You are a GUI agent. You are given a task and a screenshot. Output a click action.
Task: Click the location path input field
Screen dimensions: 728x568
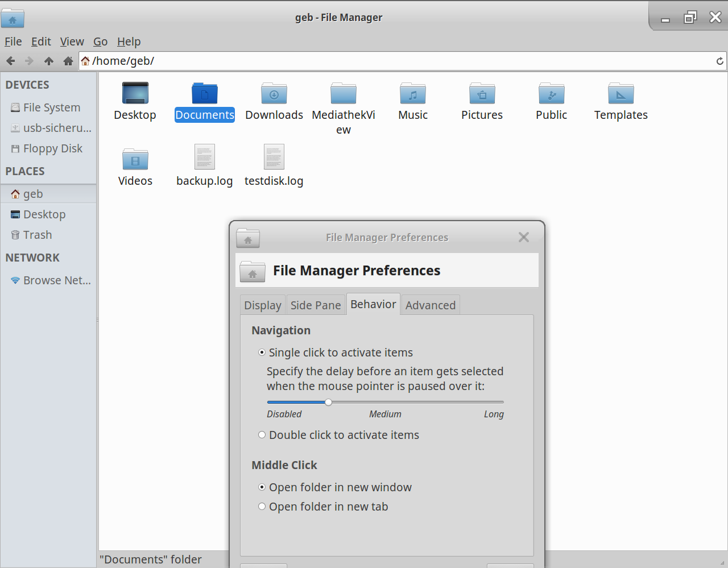tap(398, 61)
